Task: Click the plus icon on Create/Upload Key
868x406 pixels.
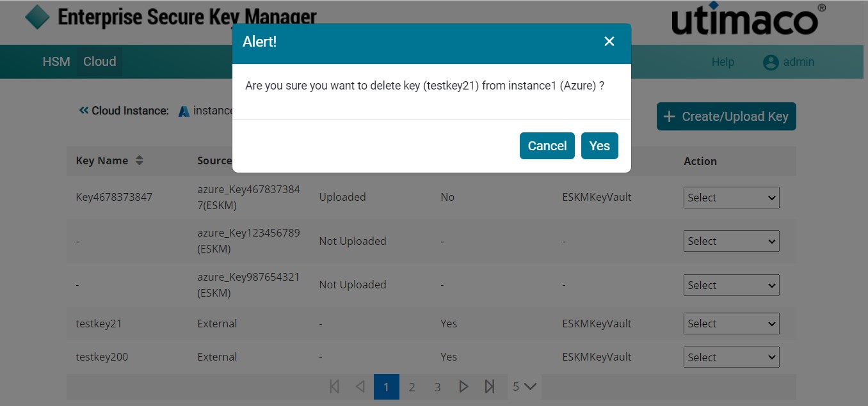Action: point(670,116)
